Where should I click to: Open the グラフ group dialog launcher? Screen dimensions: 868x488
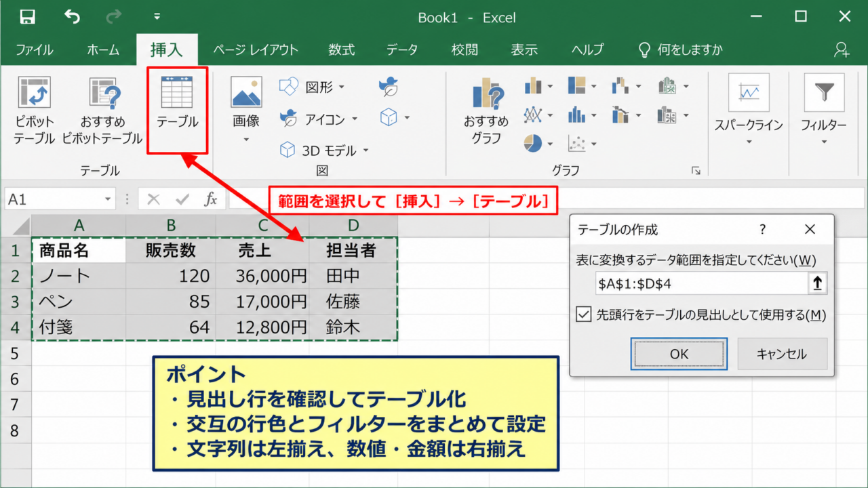click(x=696, y=171)
